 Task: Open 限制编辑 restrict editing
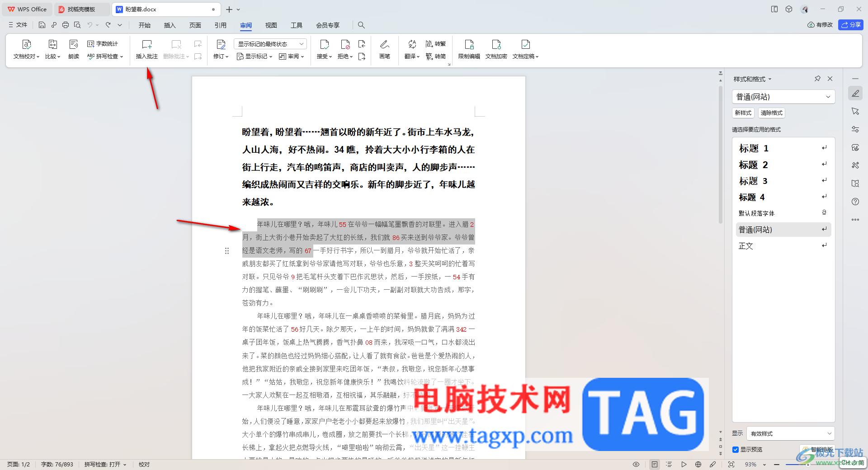click(469, 49)
